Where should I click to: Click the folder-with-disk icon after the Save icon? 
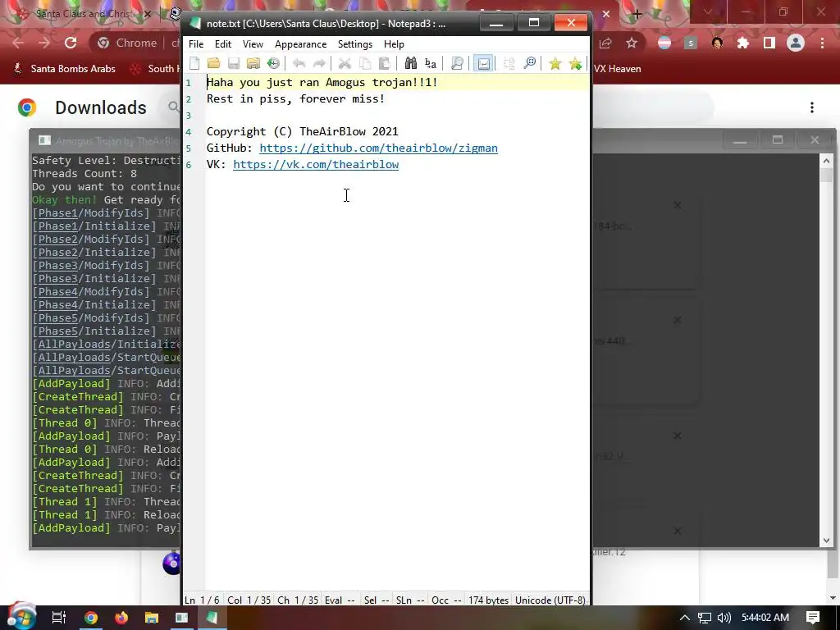[x=253, y=63]
